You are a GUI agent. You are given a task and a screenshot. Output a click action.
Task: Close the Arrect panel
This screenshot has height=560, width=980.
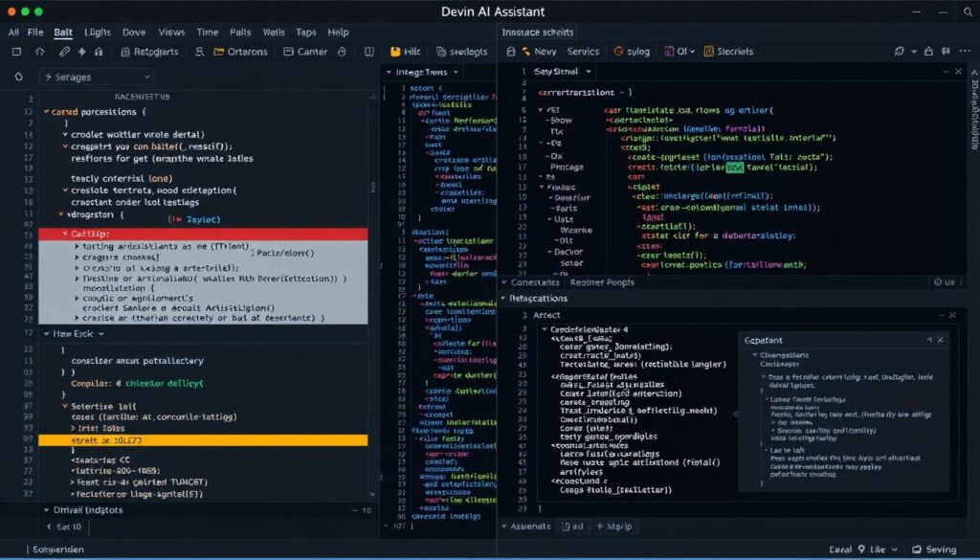click(952, 316)
